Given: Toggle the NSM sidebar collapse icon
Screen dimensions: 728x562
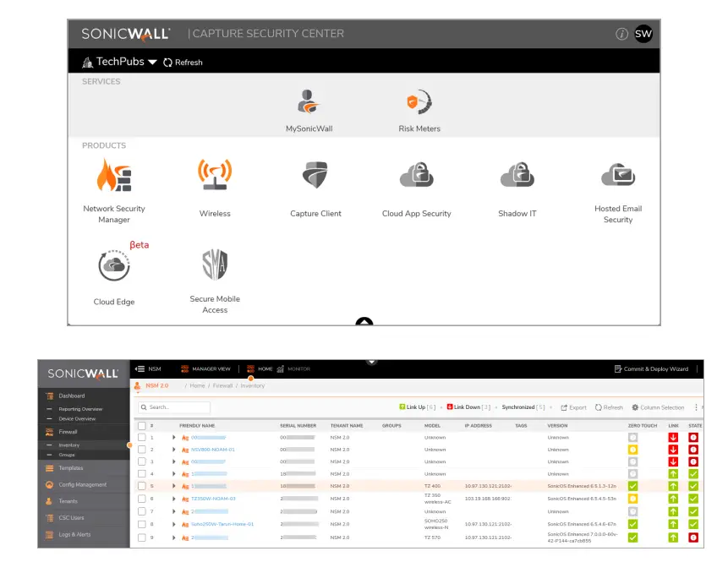Looking at the screenshot, I should click(x=140, y=369).
